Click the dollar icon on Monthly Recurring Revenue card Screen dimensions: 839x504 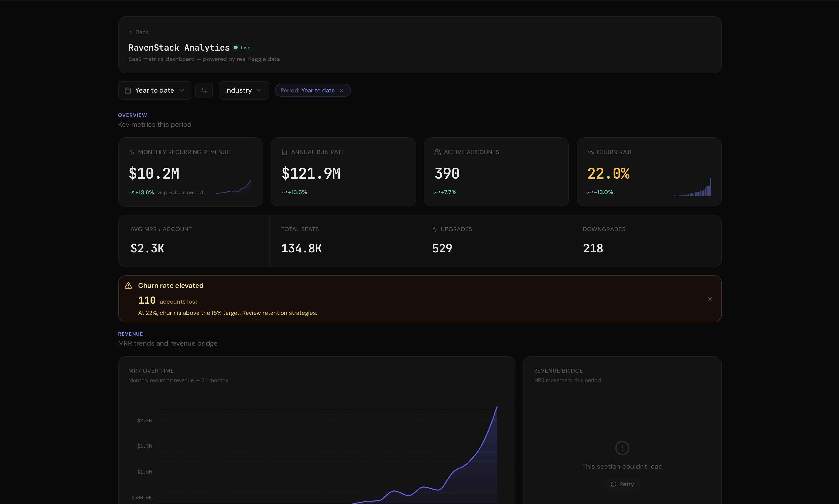[x=132, y=152]
